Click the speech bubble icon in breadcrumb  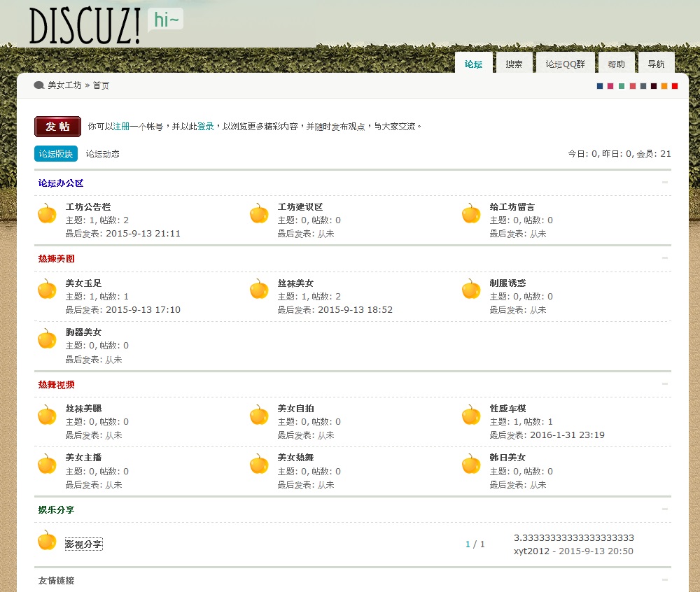(x=39, y=85)
